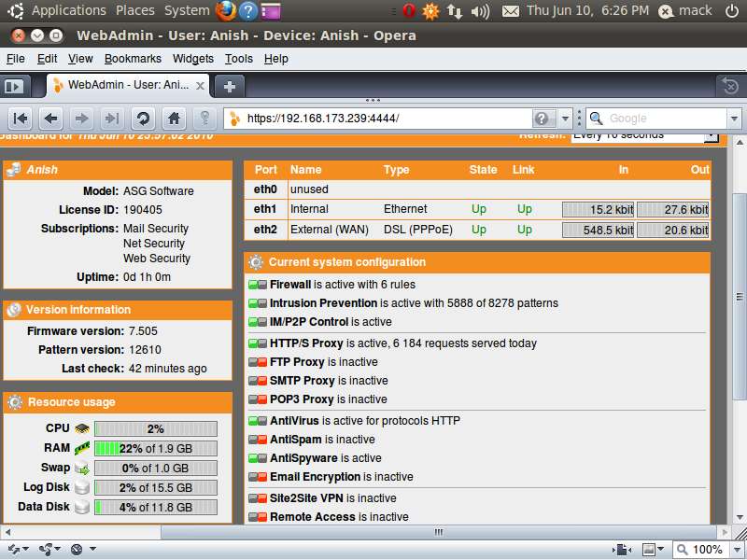Click the eth2 inbound 548.5 kbit bar
The image size is (747, 560).
[598, 230]
